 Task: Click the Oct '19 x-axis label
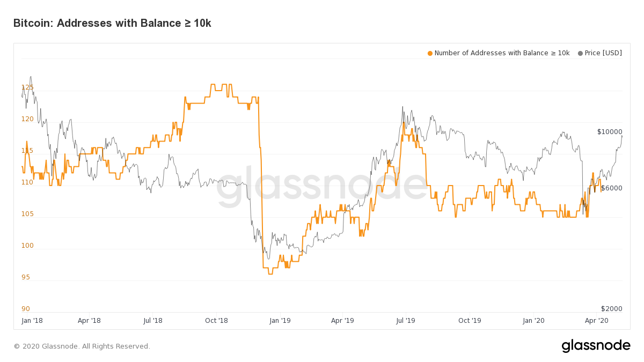(x=470, y=321)
